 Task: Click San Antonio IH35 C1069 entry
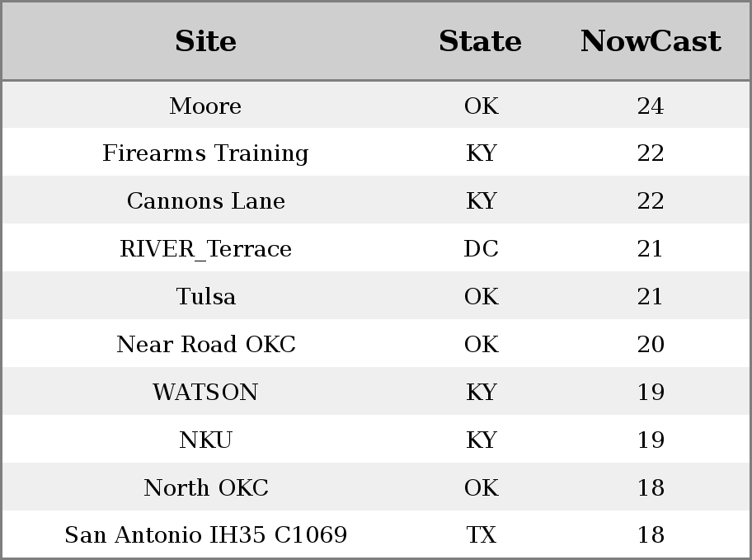[x=206, y=534]
